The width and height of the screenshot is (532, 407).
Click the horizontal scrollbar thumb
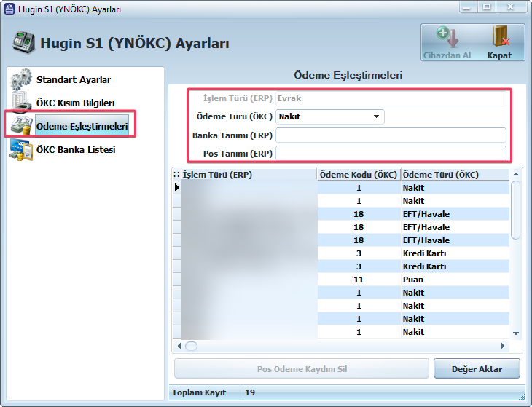click(192, 346)
